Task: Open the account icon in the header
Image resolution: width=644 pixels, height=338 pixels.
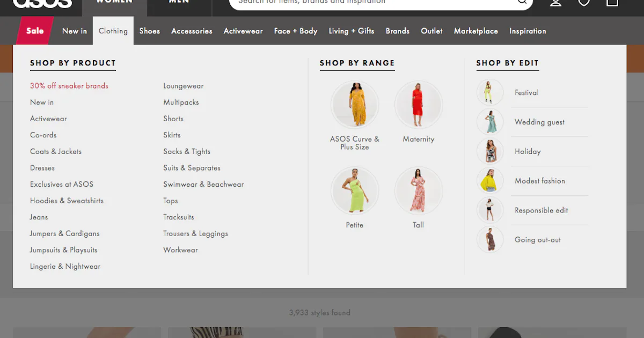Action: [555, 3]
